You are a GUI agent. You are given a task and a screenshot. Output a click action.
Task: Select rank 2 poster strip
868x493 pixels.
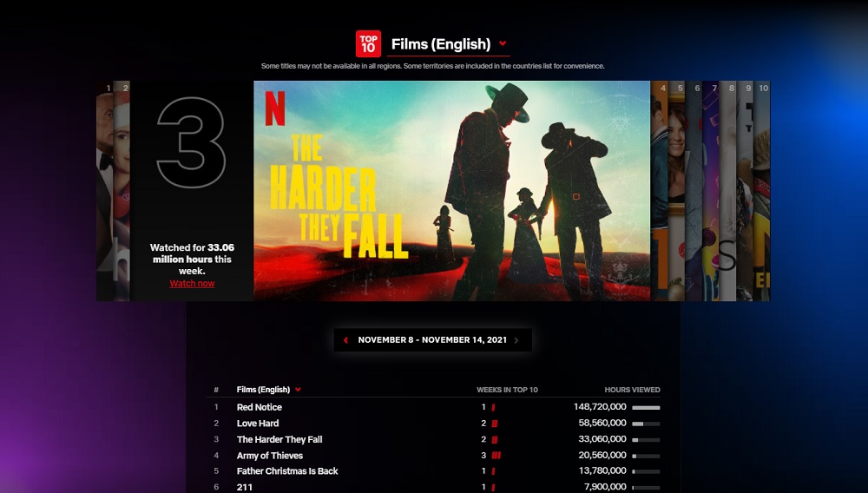point(122,191)
